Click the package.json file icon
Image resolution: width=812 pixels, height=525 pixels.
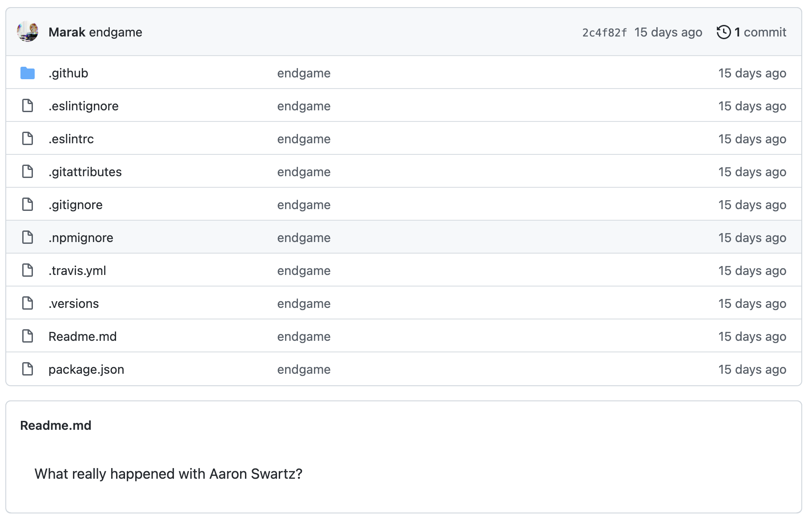click(x=28, y=369)
